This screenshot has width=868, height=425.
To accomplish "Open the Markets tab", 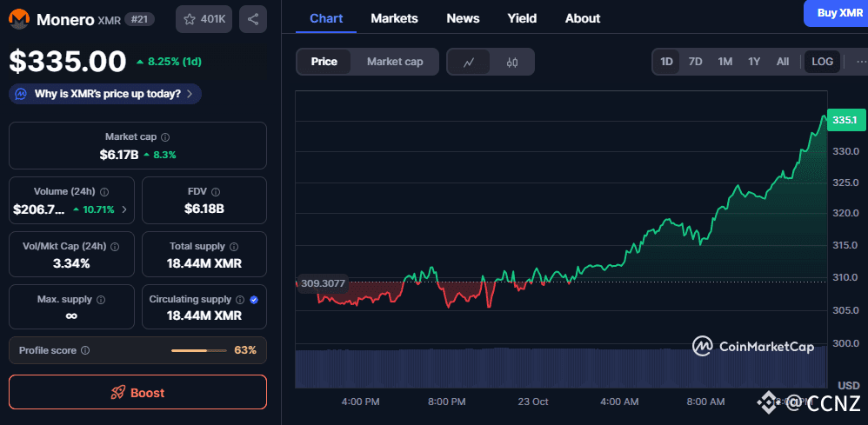I will coord(394,18).
